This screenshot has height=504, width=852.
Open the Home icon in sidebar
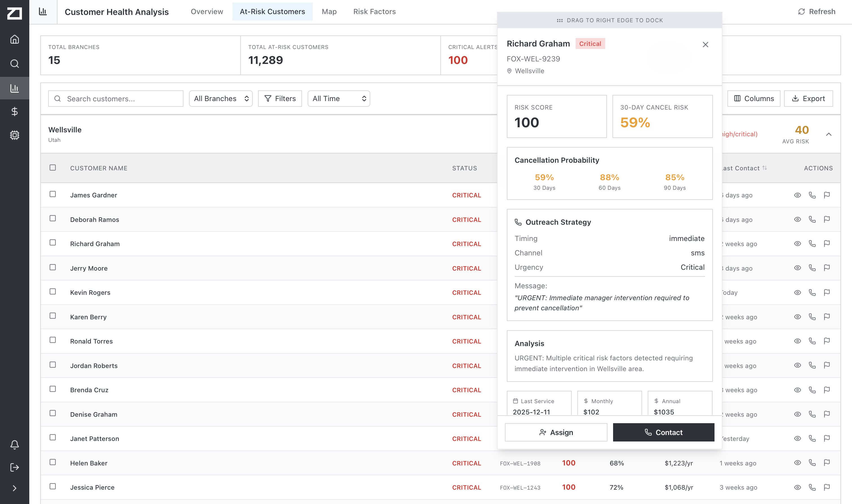click(x=15, y=39)
